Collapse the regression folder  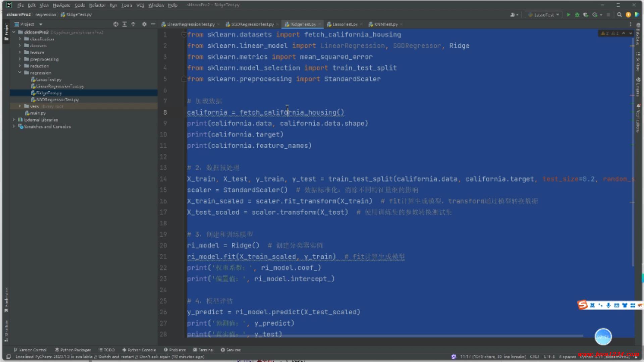point(20,72)
